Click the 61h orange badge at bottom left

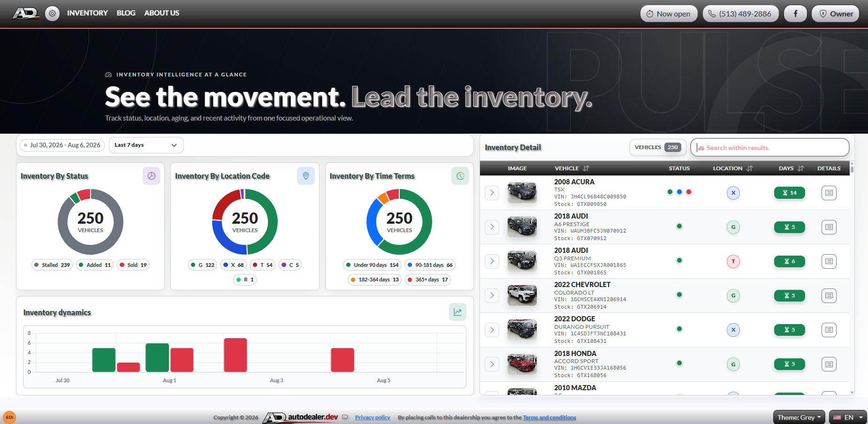[x=9, y=417]
